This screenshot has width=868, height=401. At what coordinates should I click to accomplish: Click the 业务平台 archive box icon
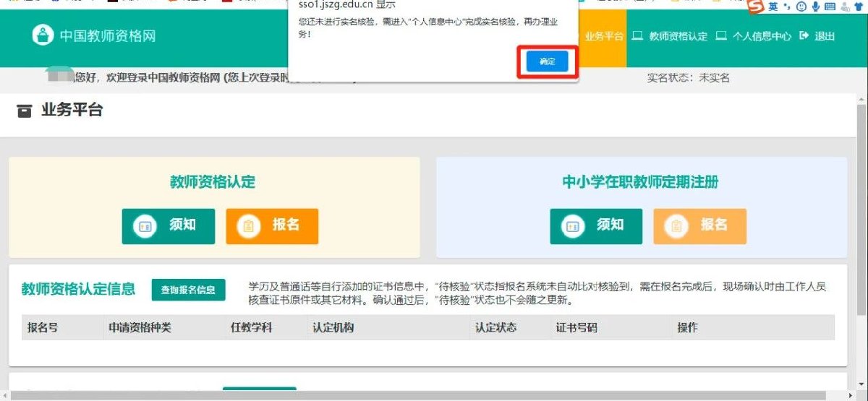click(x=25, y=111)
